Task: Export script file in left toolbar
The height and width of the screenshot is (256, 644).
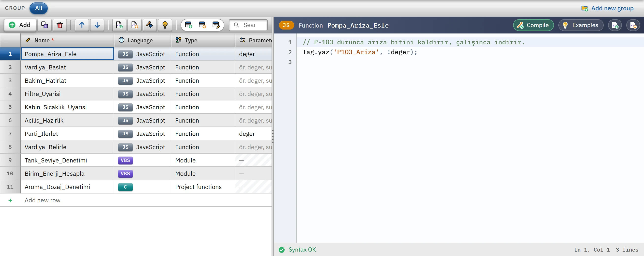Action: [x=135, y=25]
